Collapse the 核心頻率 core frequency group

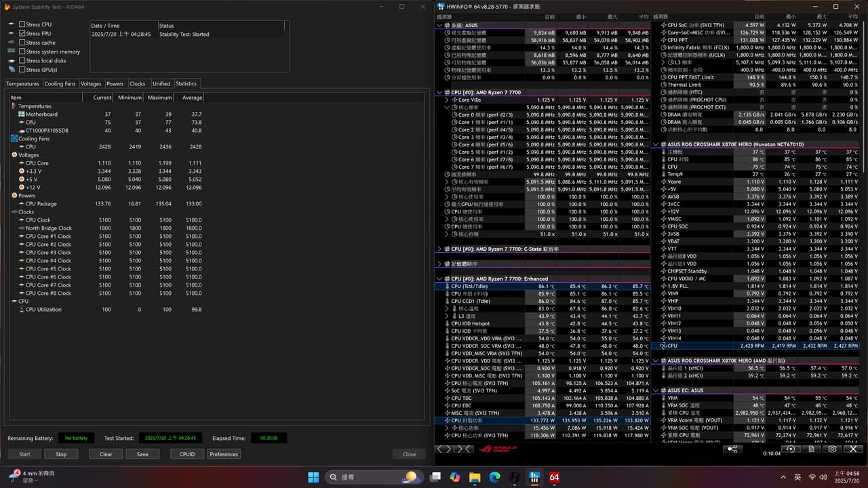coord(446,107)
